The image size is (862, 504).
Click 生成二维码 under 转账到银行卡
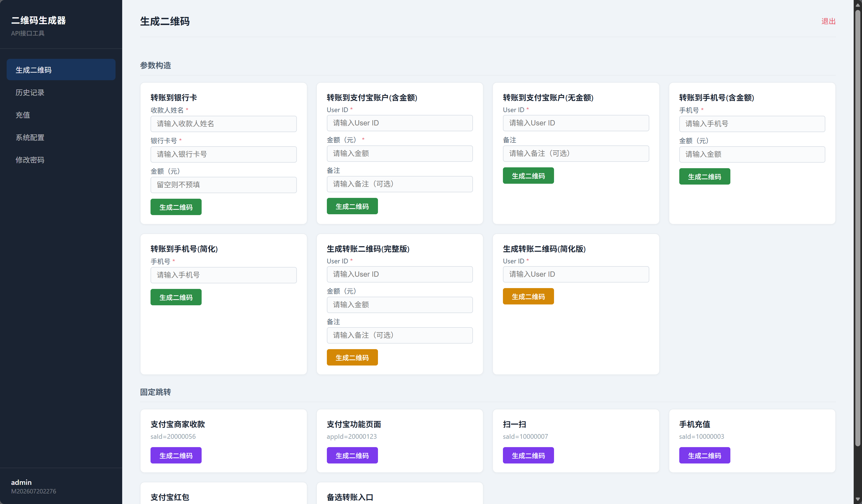(x=176, y=207)
